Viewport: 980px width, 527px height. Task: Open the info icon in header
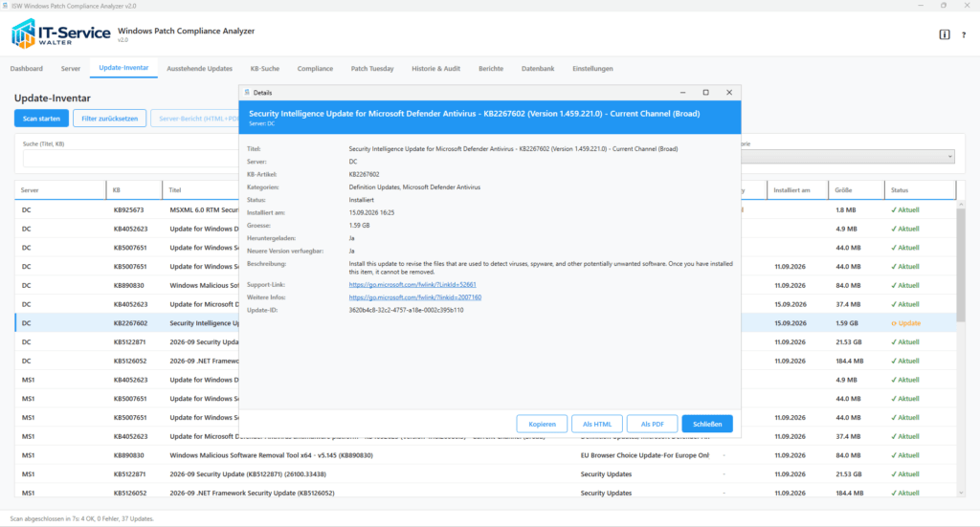[945, 34]
